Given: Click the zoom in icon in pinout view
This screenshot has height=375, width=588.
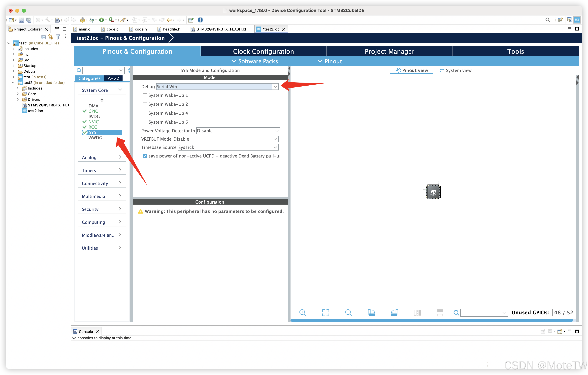Looking at the screenshot, I should click(x=303, y=312).
